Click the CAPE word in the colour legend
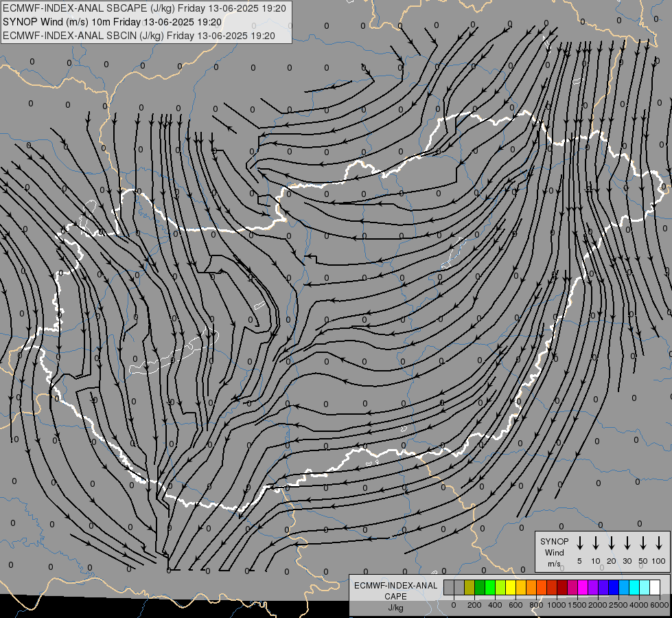Image resolution: width=672 pixels, height=618 pixels. [395, 596]
